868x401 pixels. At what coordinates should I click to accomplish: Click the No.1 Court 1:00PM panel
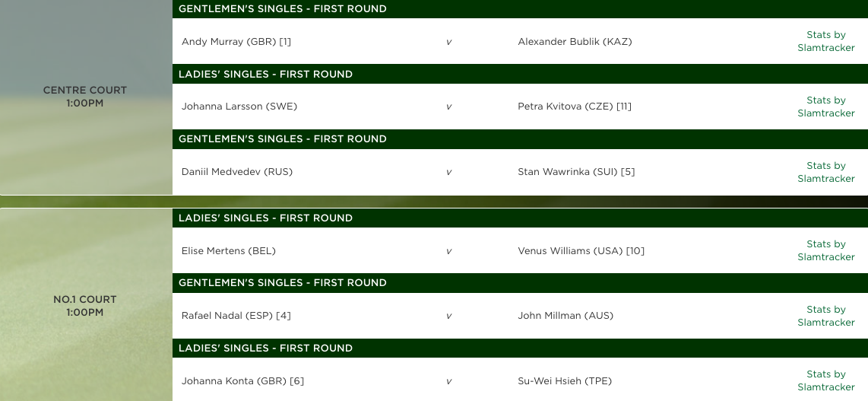point(85,306)
